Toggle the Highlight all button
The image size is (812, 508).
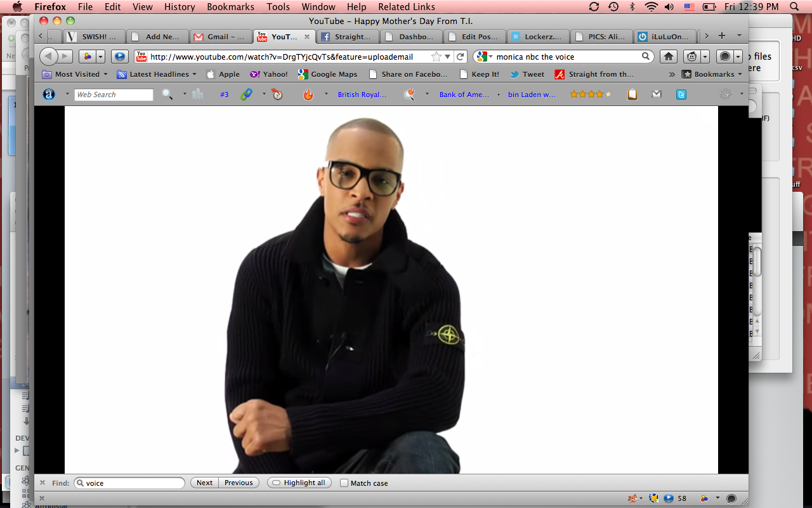299,483
